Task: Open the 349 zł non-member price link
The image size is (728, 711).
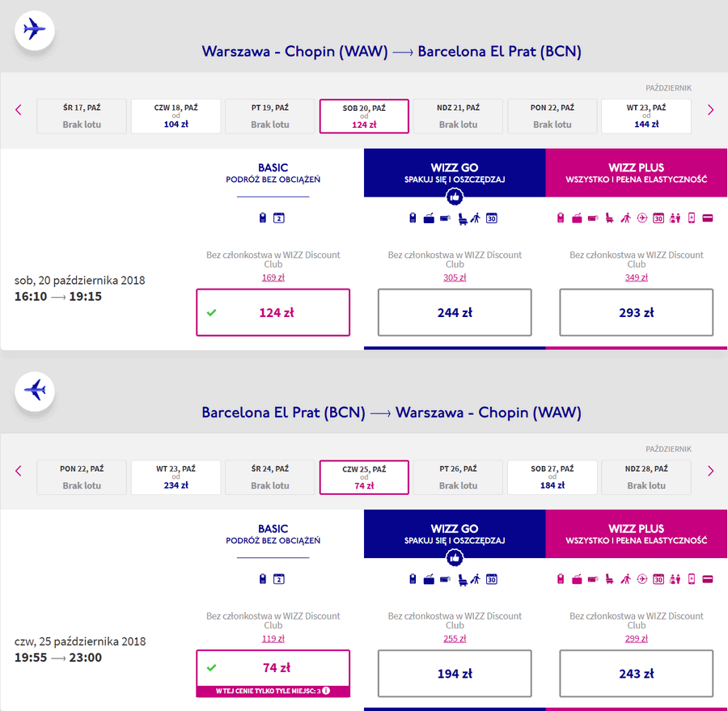Action: tap(636, 277)
